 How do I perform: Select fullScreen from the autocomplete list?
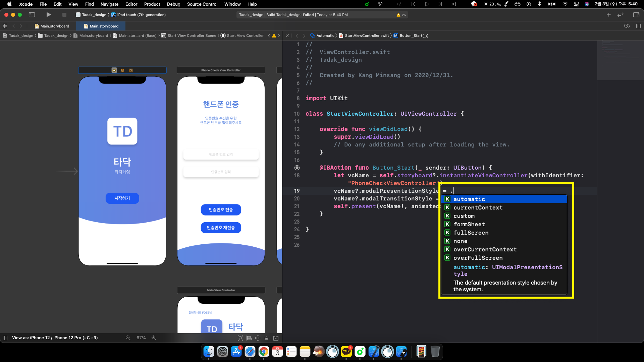click(471, 233)
